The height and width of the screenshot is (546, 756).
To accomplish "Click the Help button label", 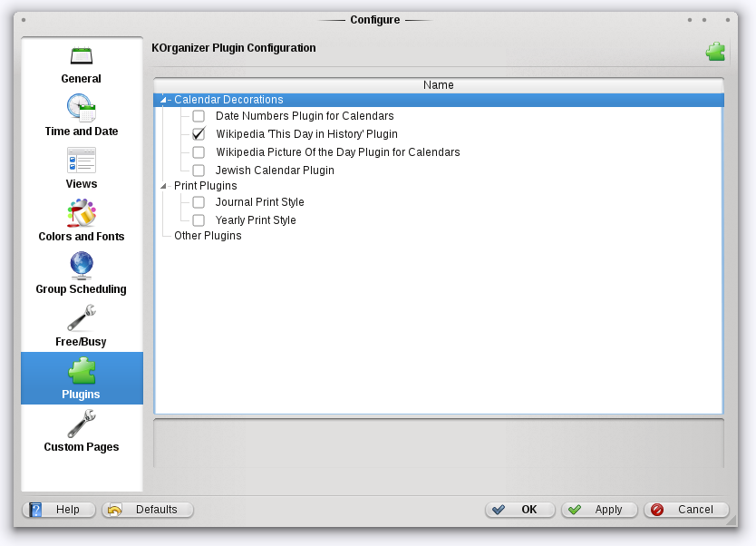I will click(x=67, y=510).
